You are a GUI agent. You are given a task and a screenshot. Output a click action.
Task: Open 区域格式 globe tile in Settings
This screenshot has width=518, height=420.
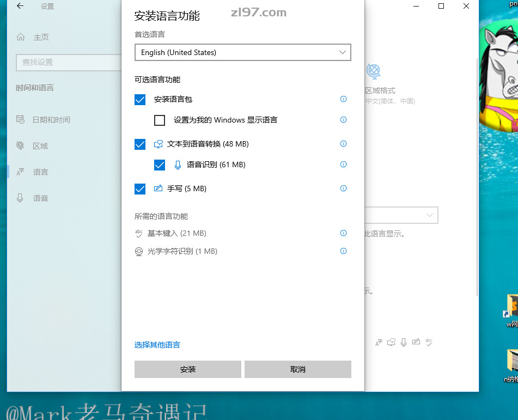373,71
